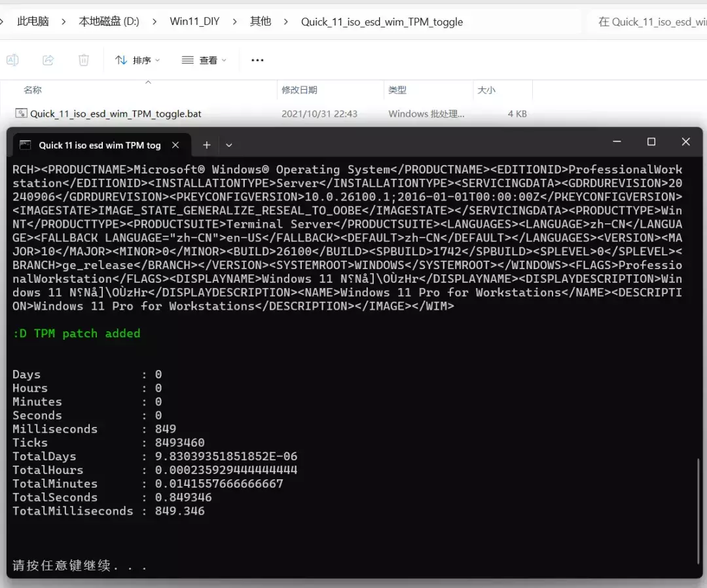Expand chevron after 此电脑 in breadcrumb

63,22
